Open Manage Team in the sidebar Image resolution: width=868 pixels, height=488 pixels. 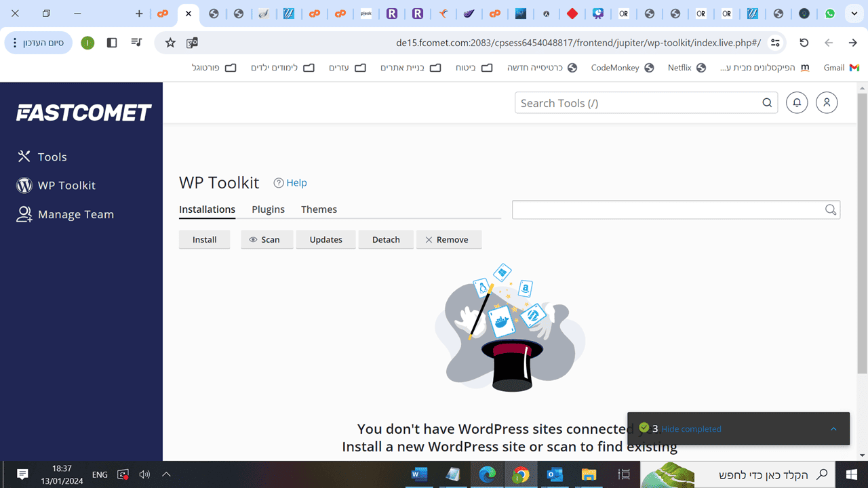click(65, 214)
